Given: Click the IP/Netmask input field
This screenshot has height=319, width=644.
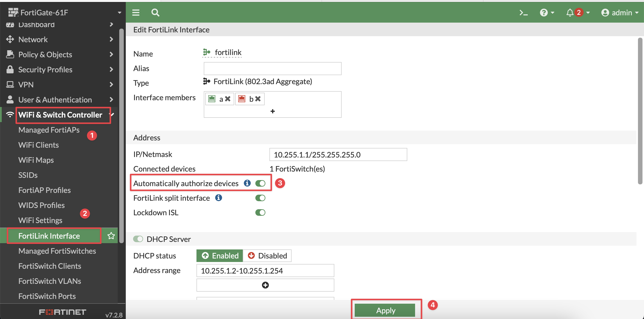Looking at the screenshot, I should [338, 154].
